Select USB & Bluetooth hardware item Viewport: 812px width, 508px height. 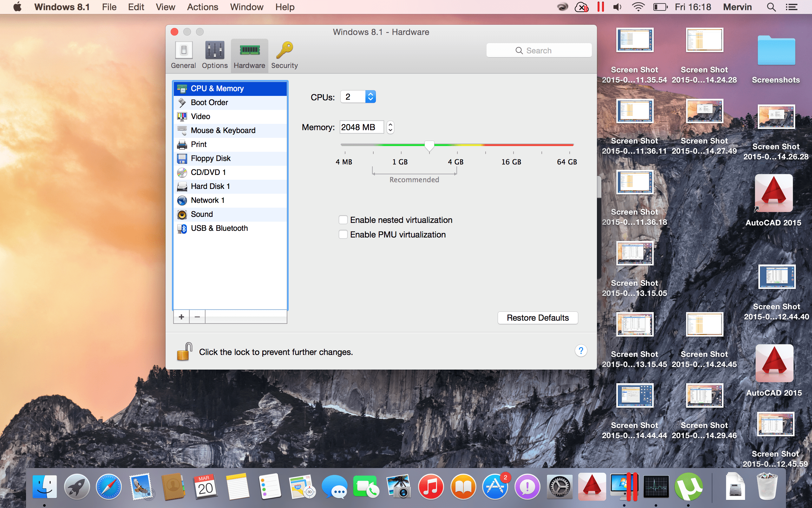coord(230,228)
